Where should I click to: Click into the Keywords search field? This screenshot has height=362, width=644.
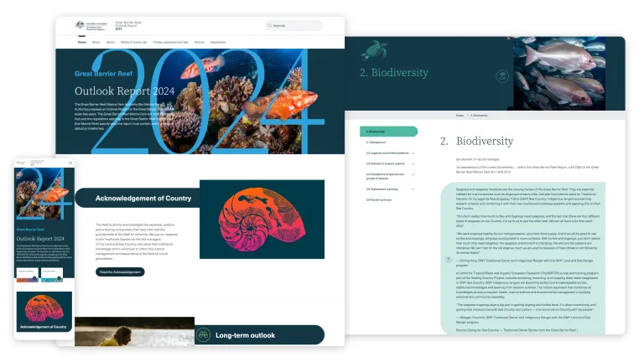pyautogui.click(x=294, y=25)
